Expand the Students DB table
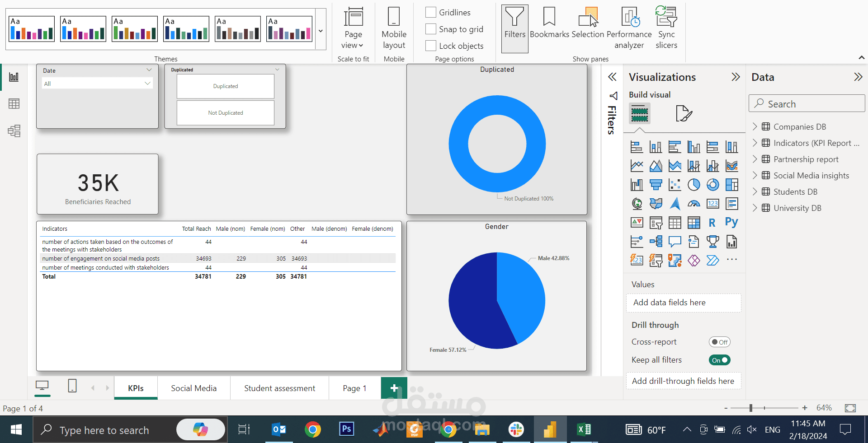The height and width of the screenshot is (443, 868). coord(755,191)
